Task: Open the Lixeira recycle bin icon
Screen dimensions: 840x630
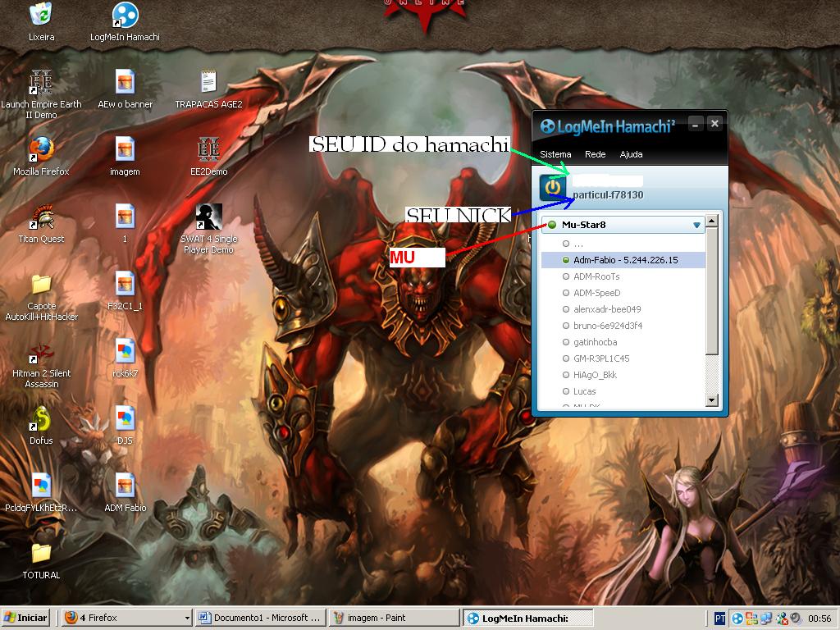Action: pyautogui.click(x=41, y=16)
